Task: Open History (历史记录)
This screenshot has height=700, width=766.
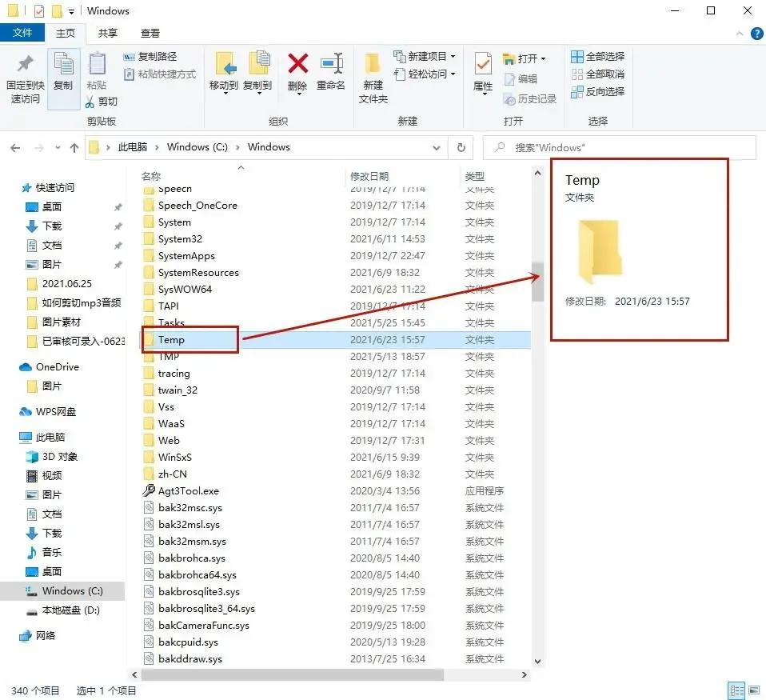Action: coord(529,98)
